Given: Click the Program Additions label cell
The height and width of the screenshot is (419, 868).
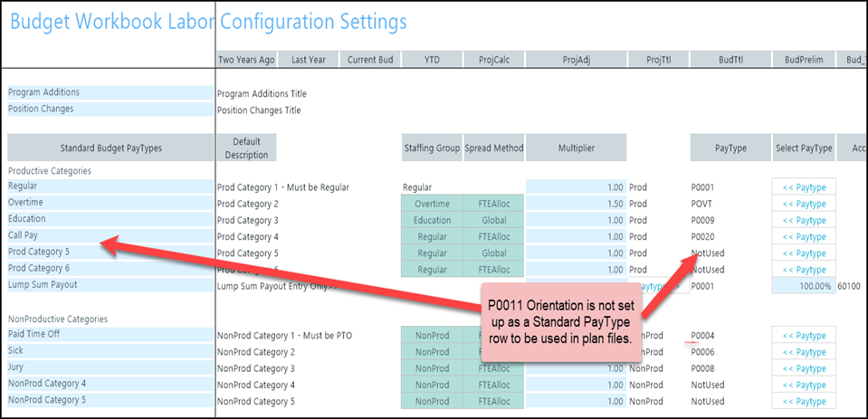Looking at the screenshot, I should tap(110, 92).
